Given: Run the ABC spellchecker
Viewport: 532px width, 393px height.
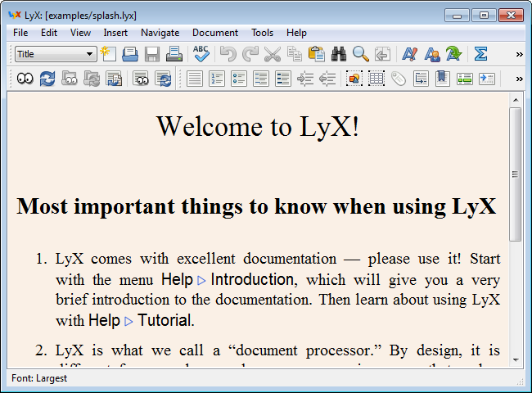Looking at the screenshot, I should pos(201,53).
